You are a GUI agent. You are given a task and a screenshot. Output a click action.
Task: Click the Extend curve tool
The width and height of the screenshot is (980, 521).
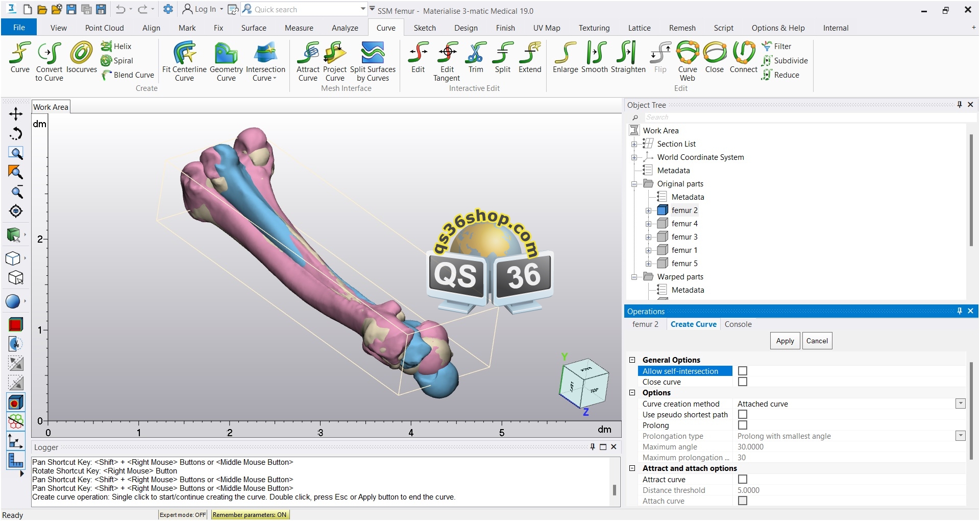(530, 58)
